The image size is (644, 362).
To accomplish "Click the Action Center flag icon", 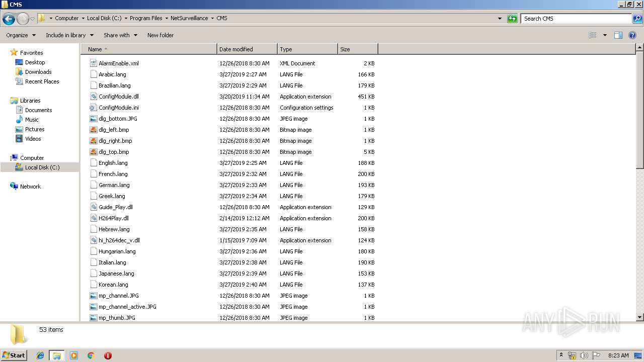I will coord(596,355).
